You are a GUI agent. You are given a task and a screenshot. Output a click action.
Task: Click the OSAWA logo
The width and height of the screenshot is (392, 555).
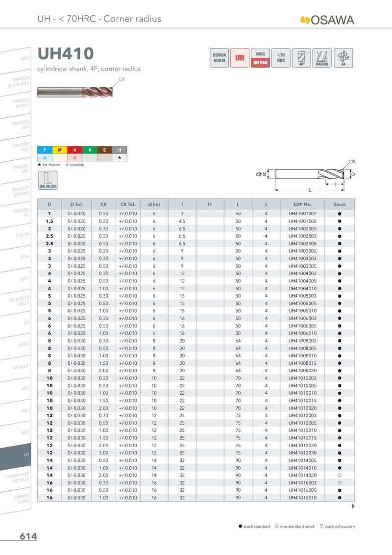click(327, 20)
